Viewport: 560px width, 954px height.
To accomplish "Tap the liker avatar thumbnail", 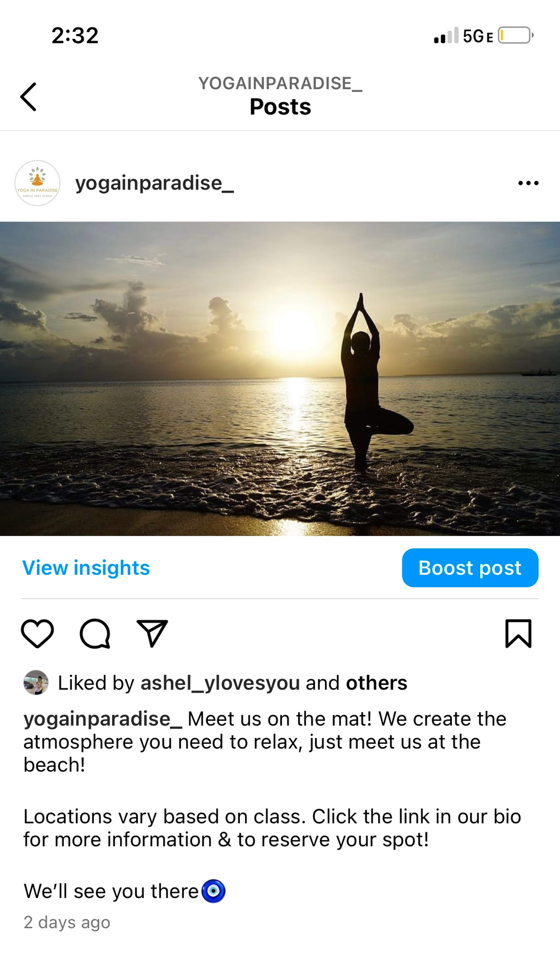I will (36, 683).
